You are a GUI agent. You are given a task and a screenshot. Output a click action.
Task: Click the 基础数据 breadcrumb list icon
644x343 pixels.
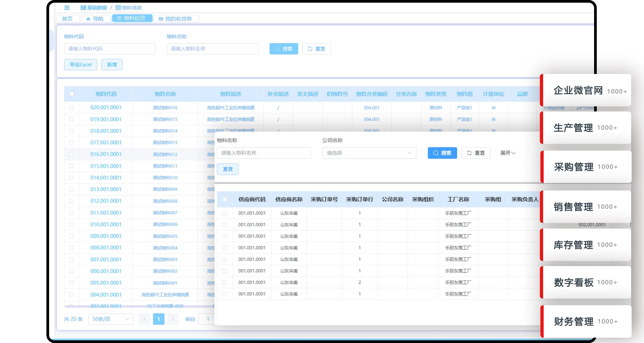pyautogui.click(x=83, y=8)
